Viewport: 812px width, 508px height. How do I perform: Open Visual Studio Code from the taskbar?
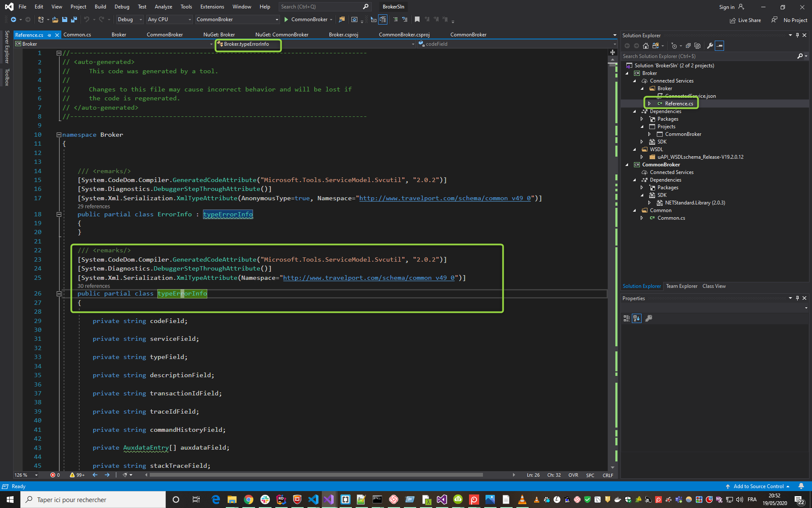(313, 500)
